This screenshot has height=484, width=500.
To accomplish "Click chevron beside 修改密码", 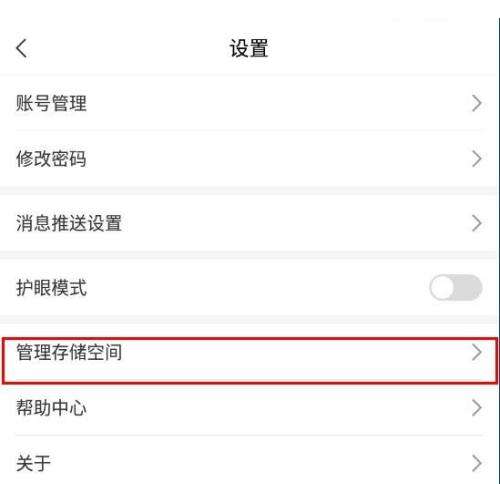I will 477,159.
